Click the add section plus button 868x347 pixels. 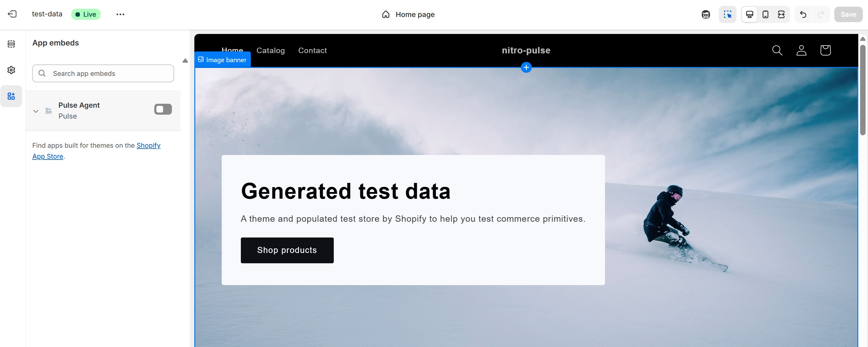point(526,67)
